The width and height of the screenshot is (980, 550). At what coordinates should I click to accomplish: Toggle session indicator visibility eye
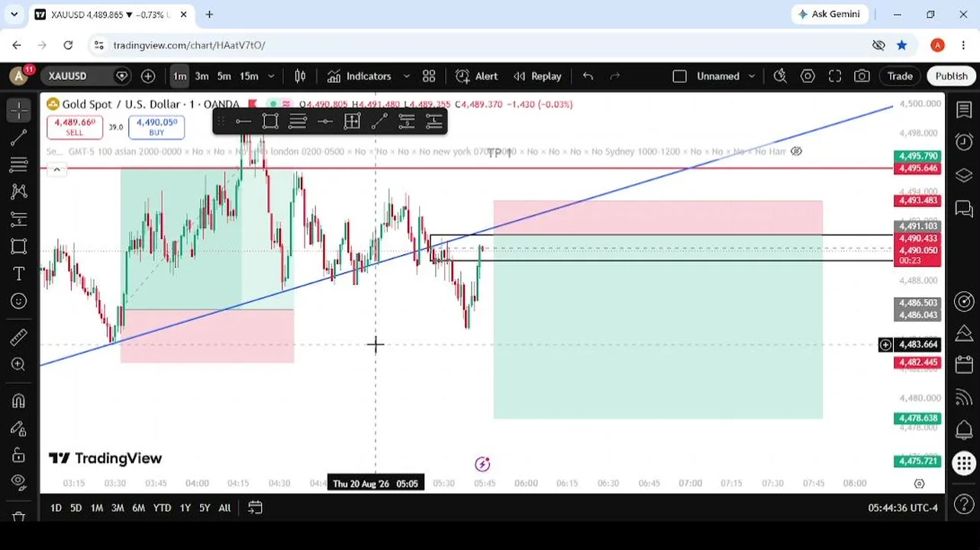coord(796,151)
